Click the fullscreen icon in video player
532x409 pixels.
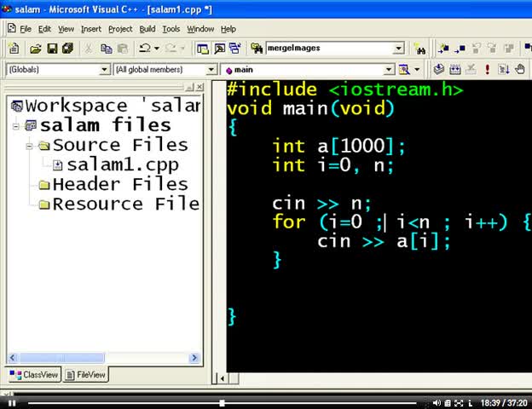[459, 403]
